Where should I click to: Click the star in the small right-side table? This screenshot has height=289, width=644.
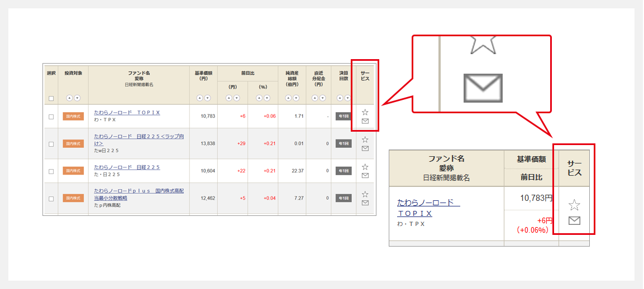pos(574,205)
